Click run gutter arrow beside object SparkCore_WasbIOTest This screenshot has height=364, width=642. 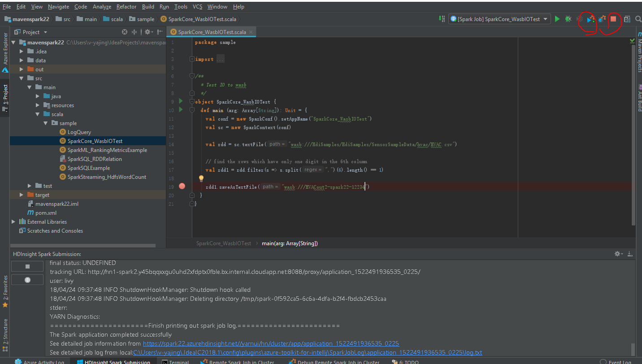point(181,101)
